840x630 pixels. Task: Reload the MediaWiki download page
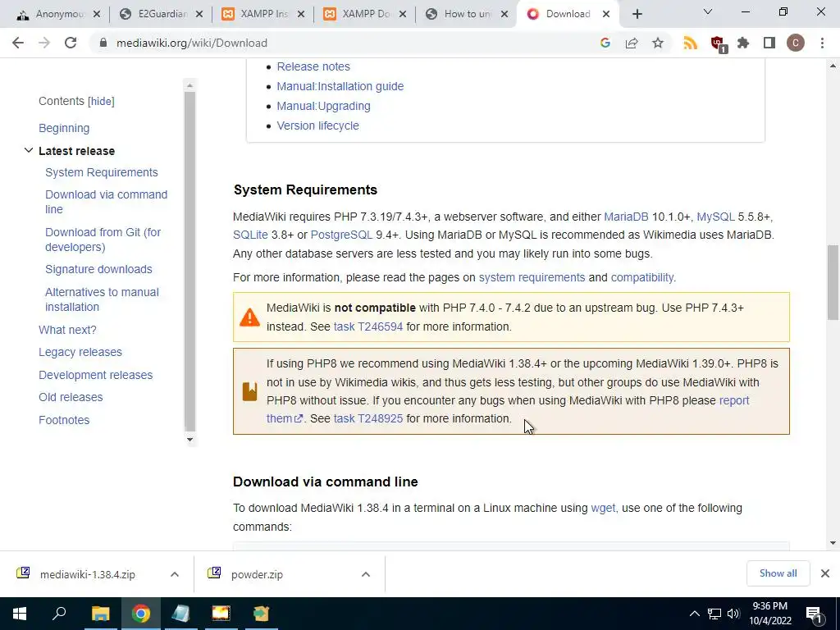(71, 43)
